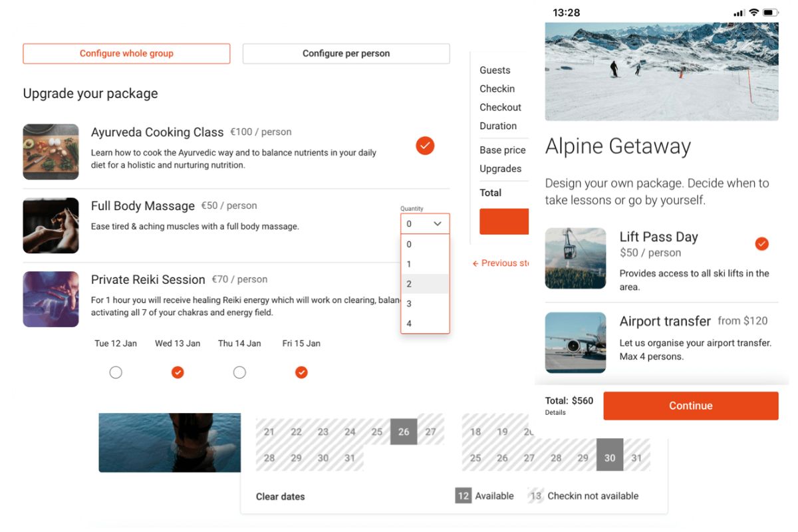The height and width of the screenshot is (532, 798).
Task: Uncheck the Lift Pass Day option
Action: (762, 244)
